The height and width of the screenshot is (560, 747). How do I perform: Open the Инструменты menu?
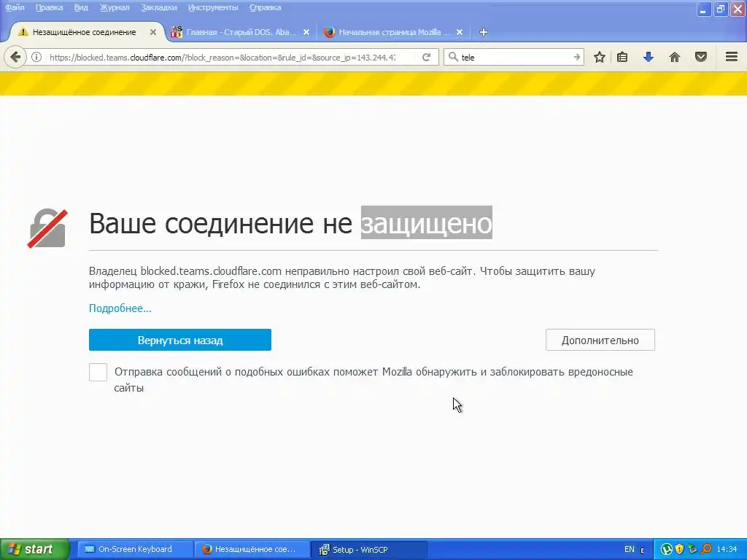(213, 7)
